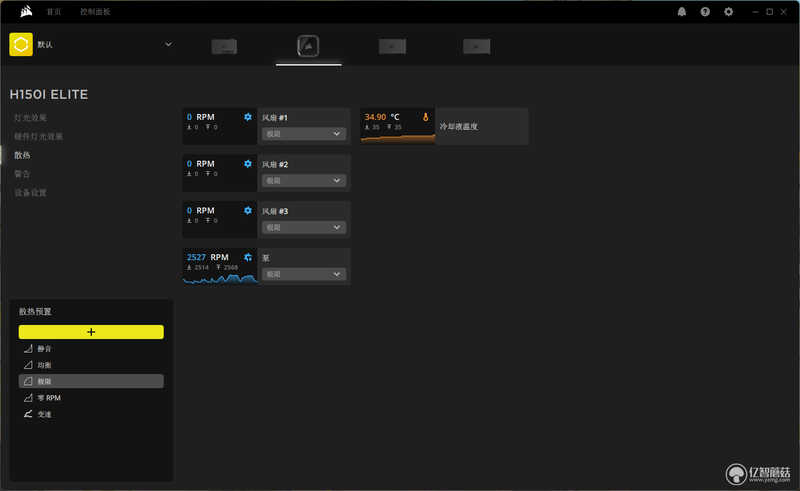Screen dimensions: 800x491
Task: Click the 散热预置 panel heading
Action: coord(35,311)
